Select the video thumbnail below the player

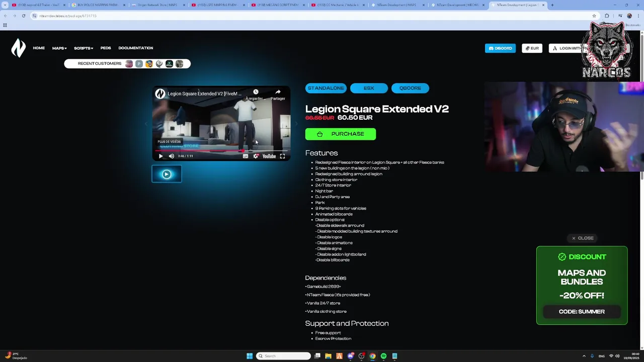[167, 174]
